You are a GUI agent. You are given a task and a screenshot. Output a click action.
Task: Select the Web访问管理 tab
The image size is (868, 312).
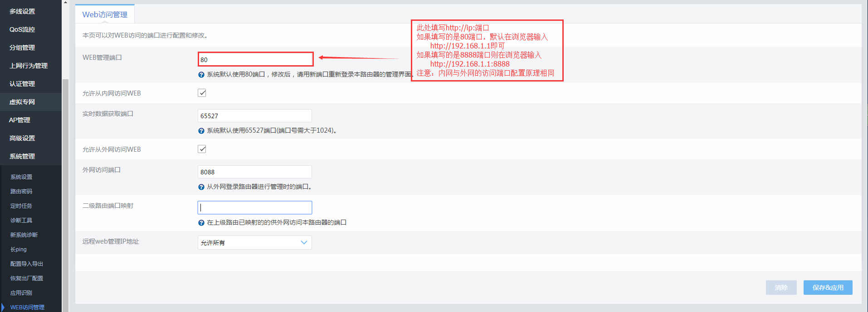(x=105, y=14)
